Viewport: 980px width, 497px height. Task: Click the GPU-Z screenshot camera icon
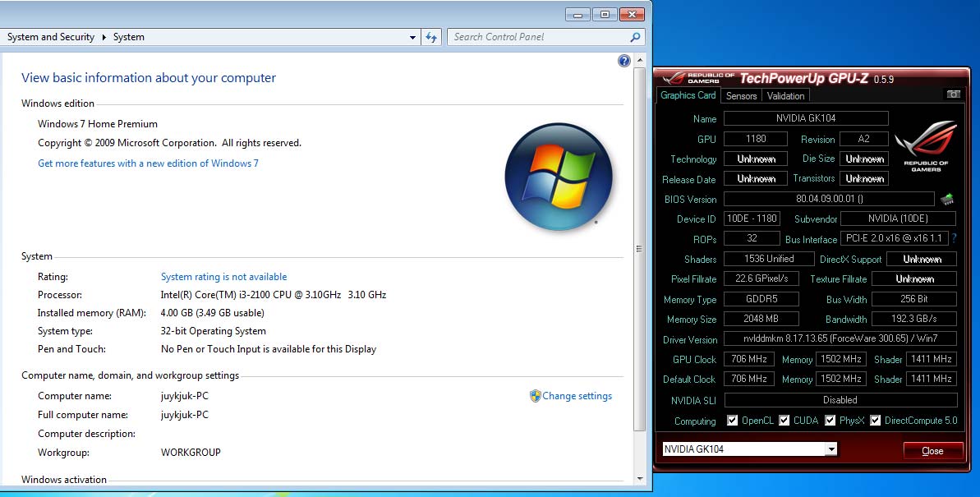coord(953,94)
